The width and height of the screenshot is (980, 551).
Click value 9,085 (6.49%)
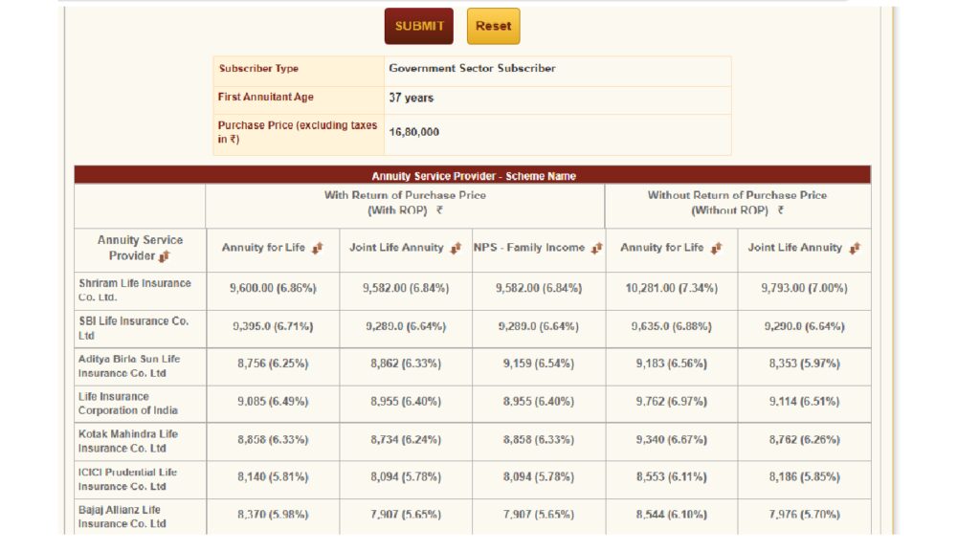click(273, 402)
